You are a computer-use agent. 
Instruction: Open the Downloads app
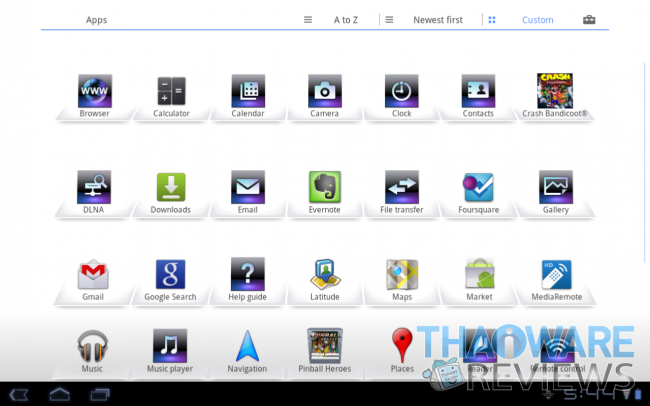(x=171, y=187)
